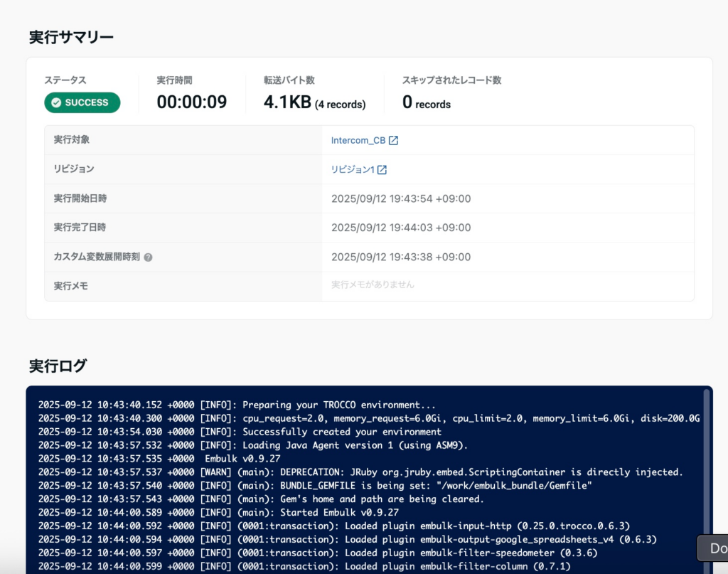This screenshot has height=574, width=728.
Task: Click help icon beside カスタム変数展開時刻
Action: coord(149,257)
